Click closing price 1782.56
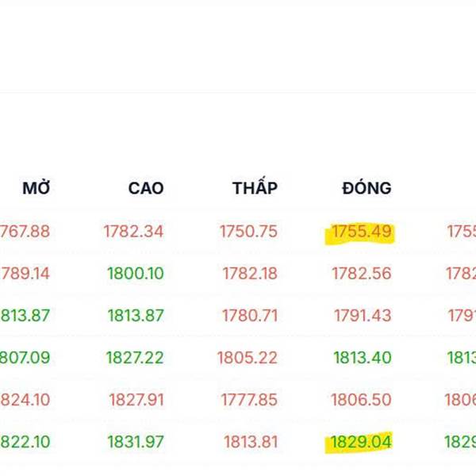476x476 pixels. tap(362, 274)
